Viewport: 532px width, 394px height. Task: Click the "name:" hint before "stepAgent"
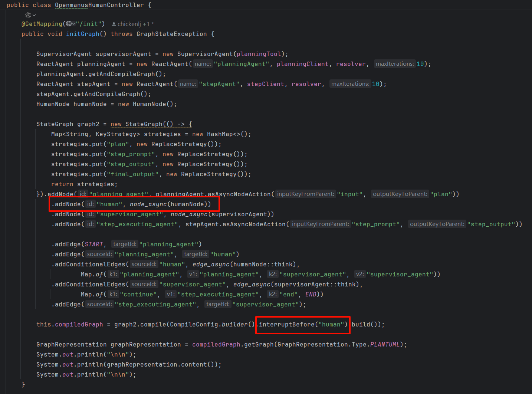[188, 84]
